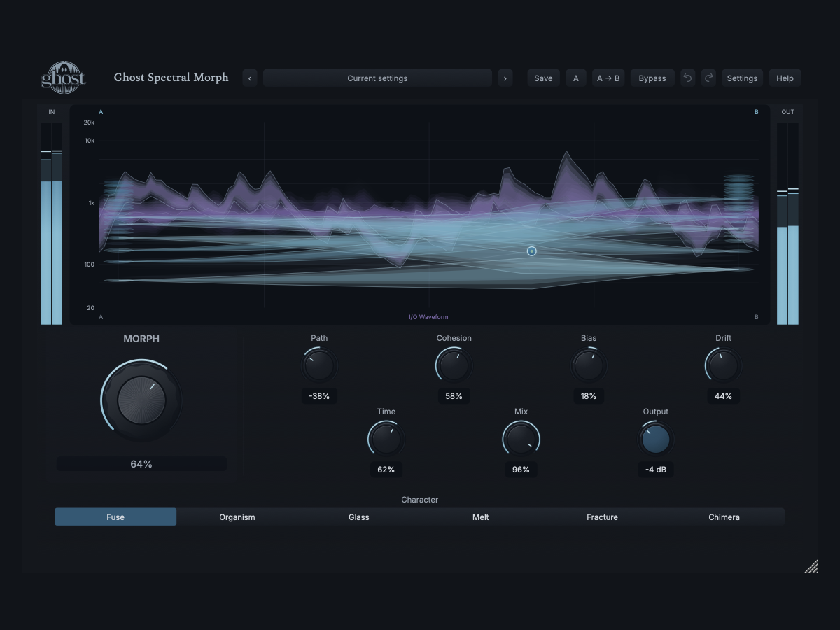Screen dimensions: 840x630
Task: Click the redo arrow icon
Action: pyautogui.click(x=708, y=78)
